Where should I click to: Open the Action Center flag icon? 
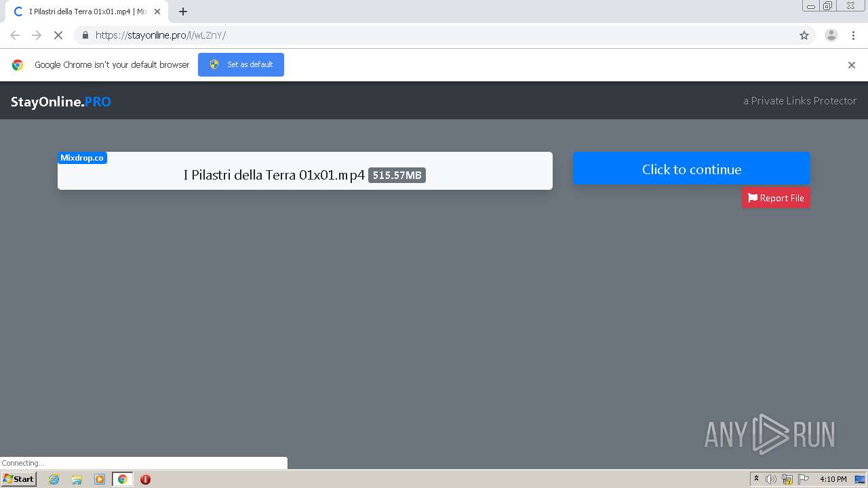804,479
